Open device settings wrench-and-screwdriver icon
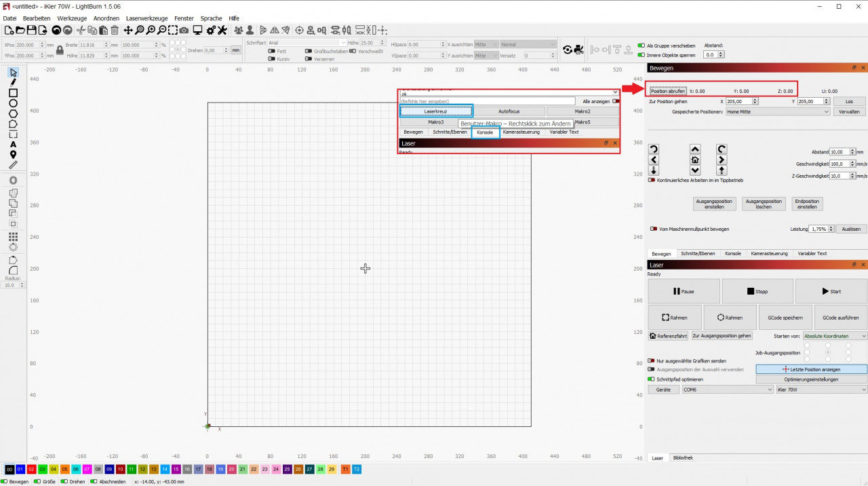The width and height of the screenshot is (868, 486). coord(222,31)
